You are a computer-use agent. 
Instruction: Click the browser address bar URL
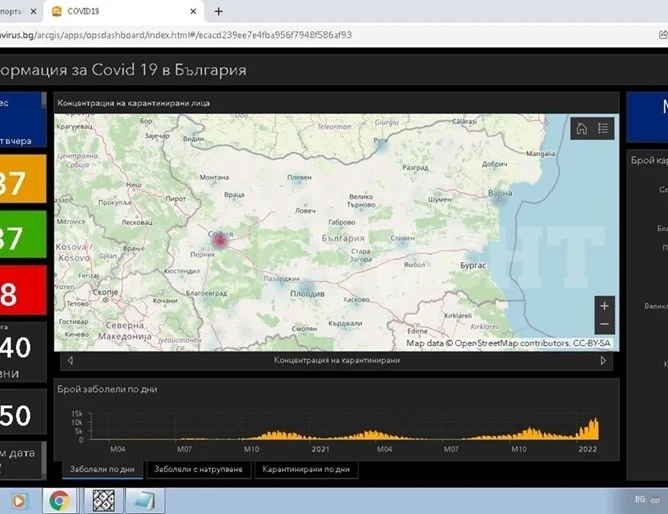(x=176, y=35)
